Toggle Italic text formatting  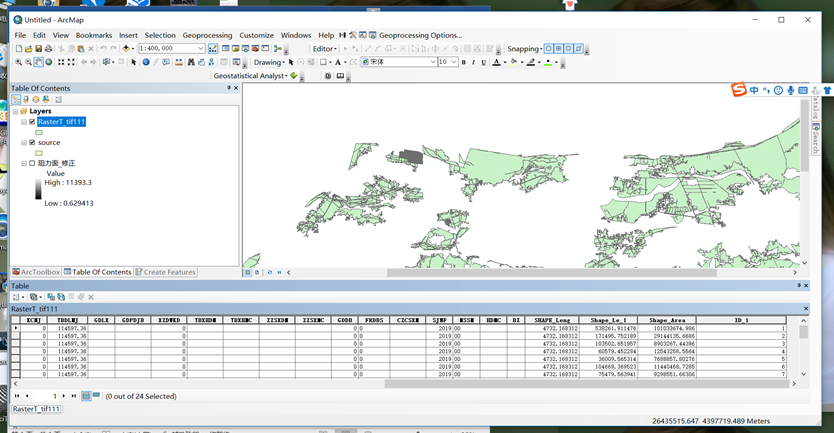(473, 62)
